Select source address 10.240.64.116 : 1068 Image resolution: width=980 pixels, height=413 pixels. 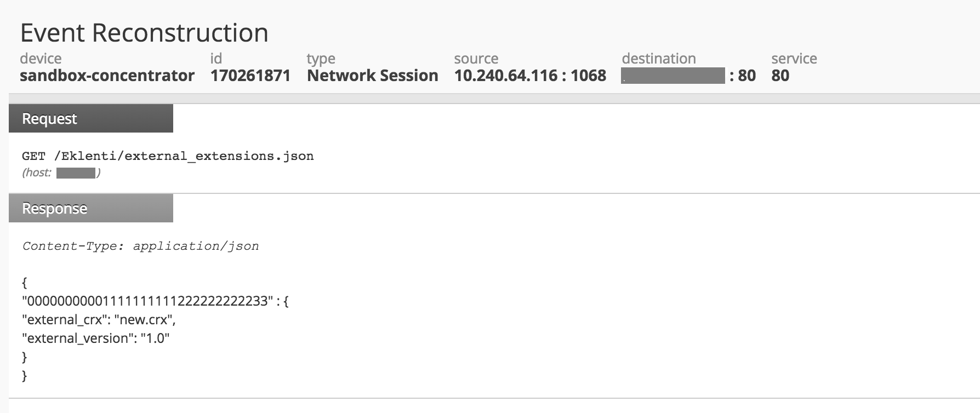529,76
